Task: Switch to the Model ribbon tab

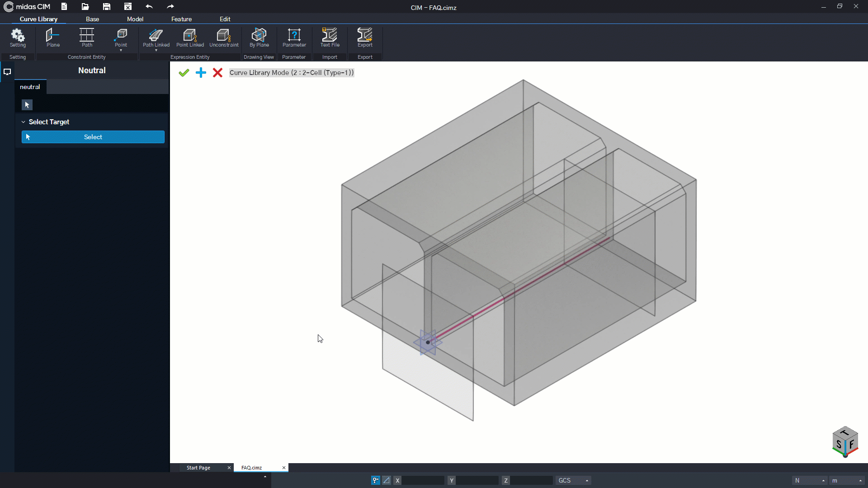Action: (135, 19)
